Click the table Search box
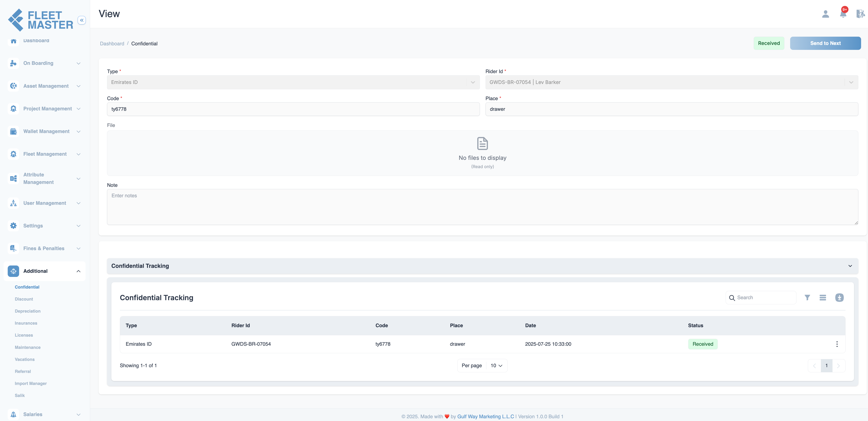The height and width of the screenshot is (421, 868). pyautogui.click(x=761, y=298)
